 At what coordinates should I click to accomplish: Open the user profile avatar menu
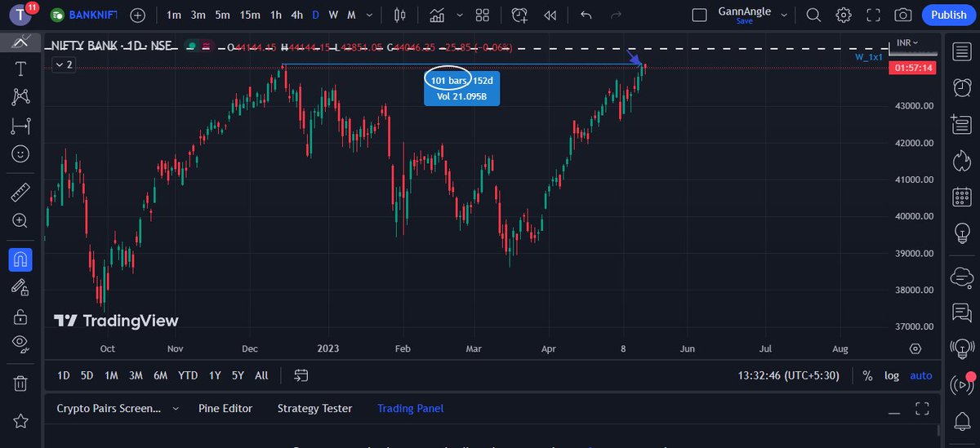coord(19,15)
